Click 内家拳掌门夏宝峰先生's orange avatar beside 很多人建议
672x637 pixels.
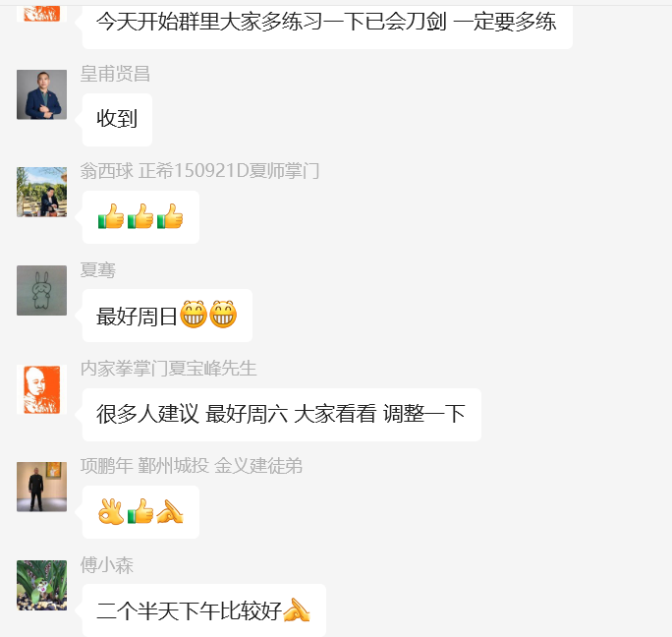tap(41, 389)
